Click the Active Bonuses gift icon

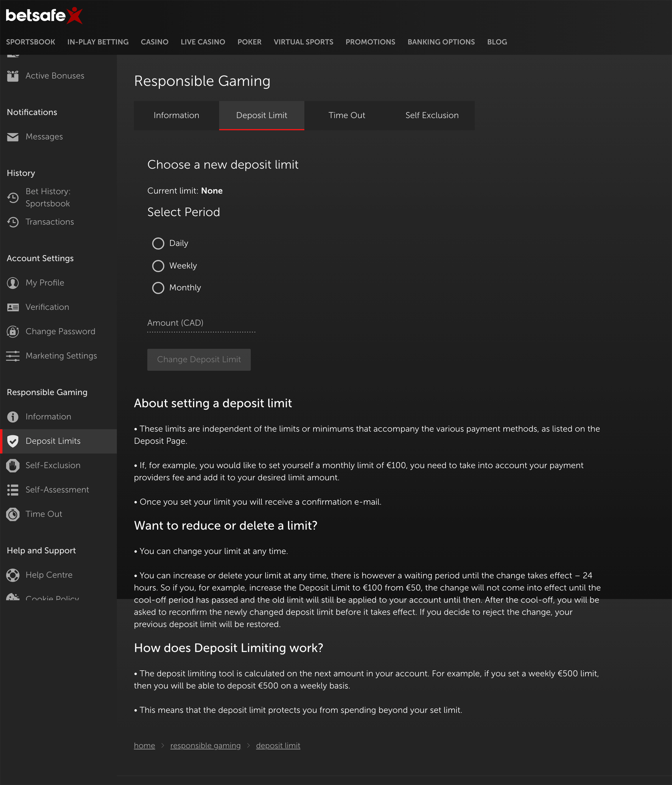tap(12, 76)
